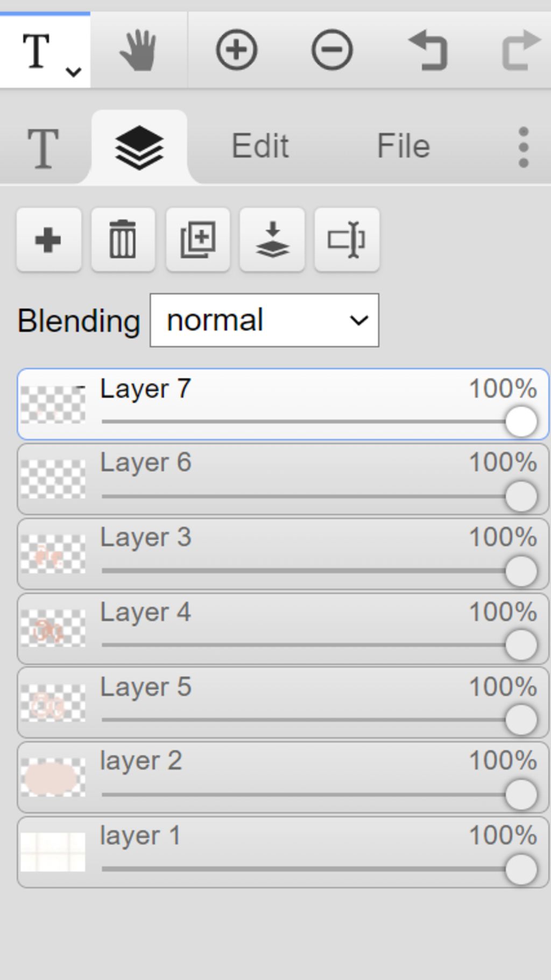Click the layer 1 thumbnail

pyautogui.click(x=53, y=852)
